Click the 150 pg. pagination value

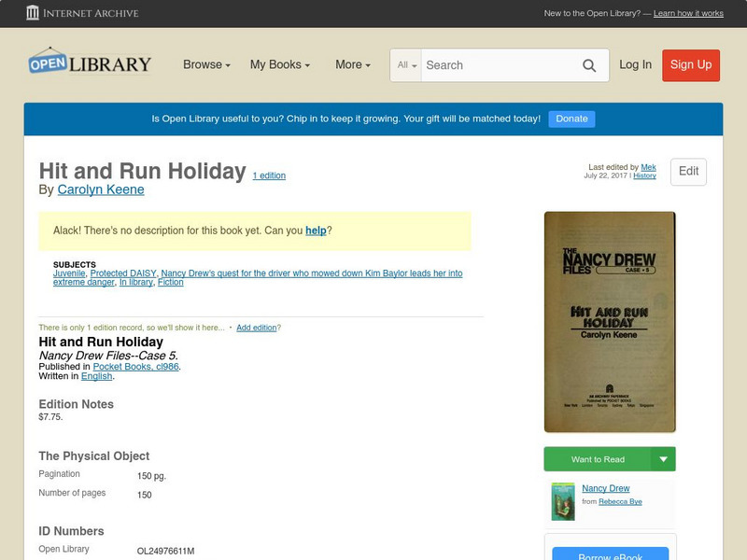coord(151,476)
